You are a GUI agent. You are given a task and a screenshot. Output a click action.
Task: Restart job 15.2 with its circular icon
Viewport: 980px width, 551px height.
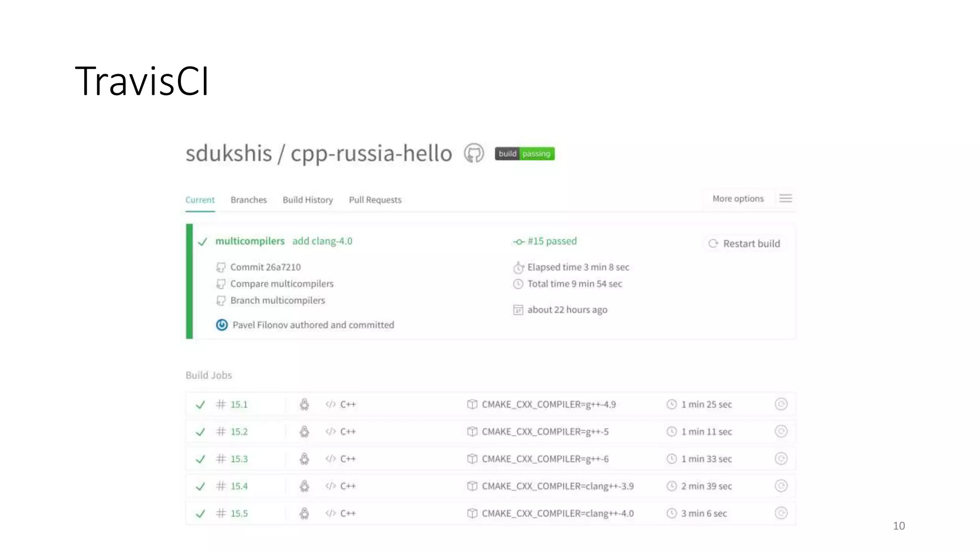[781, 431]
